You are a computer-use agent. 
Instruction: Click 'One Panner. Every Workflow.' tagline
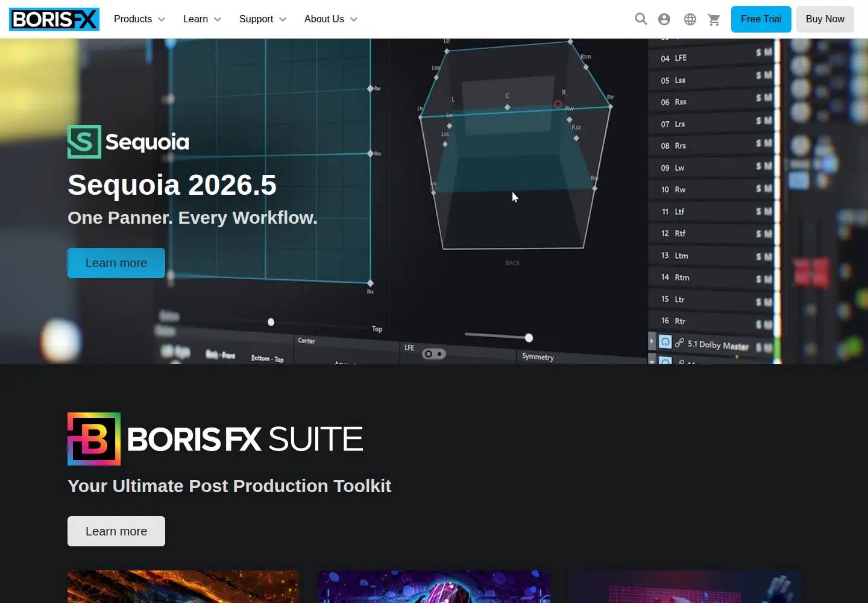tap(192, 218)
